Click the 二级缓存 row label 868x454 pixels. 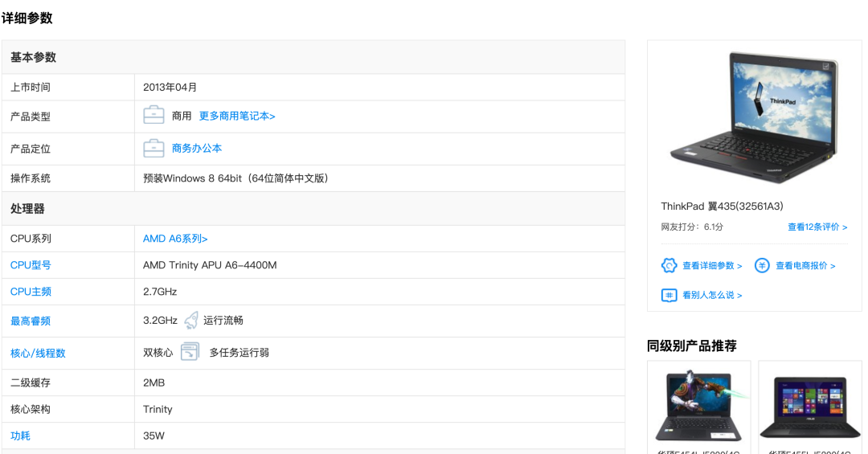[x=31, y=382]
